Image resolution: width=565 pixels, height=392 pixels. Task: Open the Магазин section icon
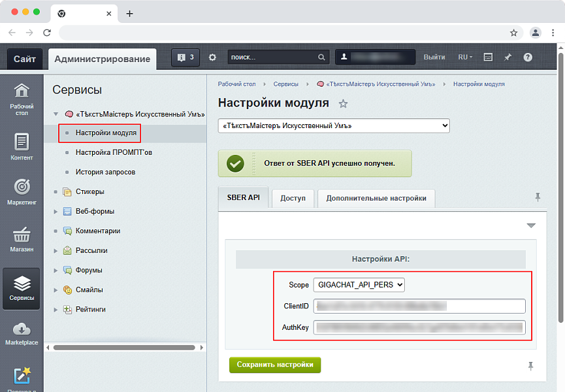point(22,237)
